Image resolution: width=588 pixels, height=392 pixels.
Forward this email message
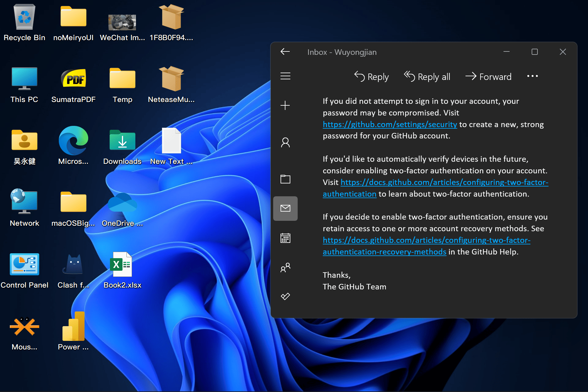pos(488,77)
